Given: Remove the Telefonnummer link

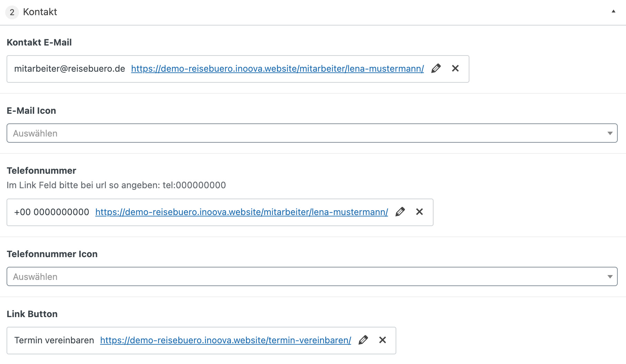Looking at the screenshot, I should pos(419,212).
